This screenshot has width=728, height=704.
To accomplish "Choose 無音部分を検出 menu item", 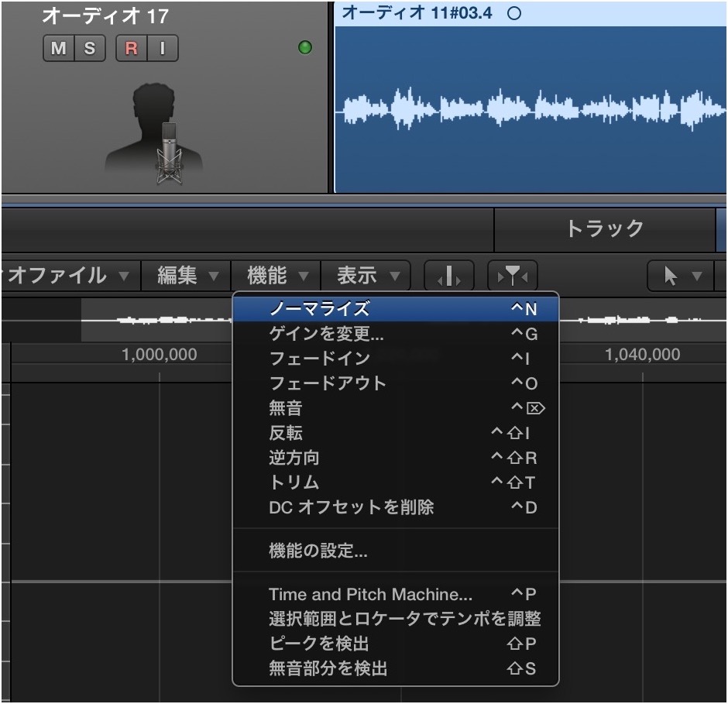I will (396, 668).
